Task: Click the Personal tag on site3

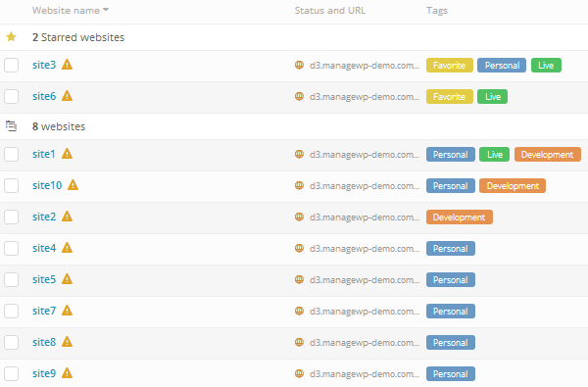Action: click(502, 66)
